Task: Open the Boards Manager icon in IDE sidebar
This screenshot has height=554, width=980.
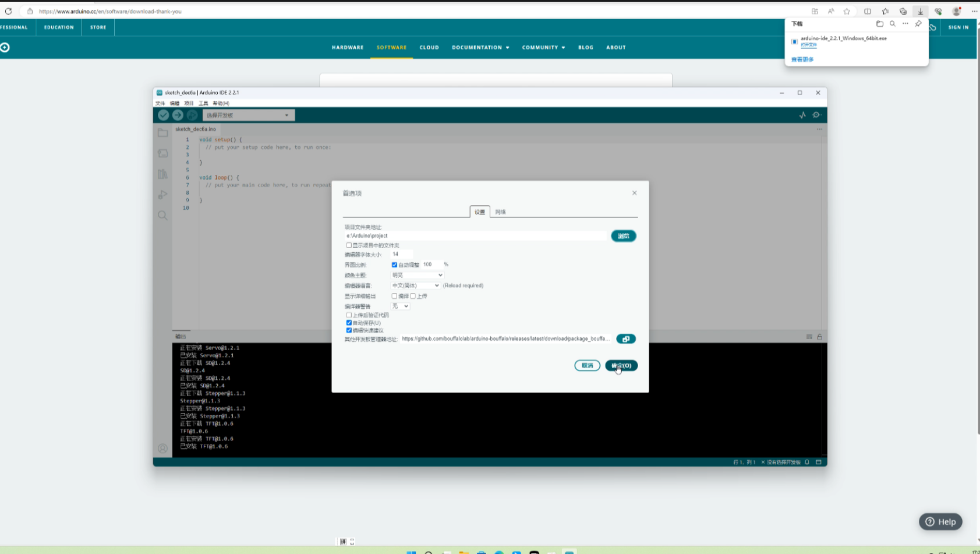Action: [x=162, y=153]
